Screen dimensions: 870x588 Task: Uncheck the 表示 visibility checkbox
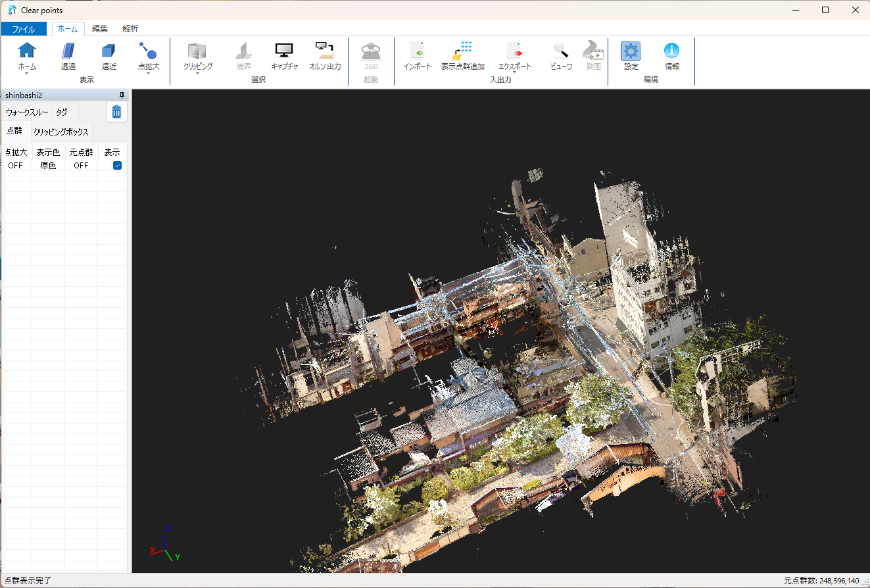tap(117, 166)
